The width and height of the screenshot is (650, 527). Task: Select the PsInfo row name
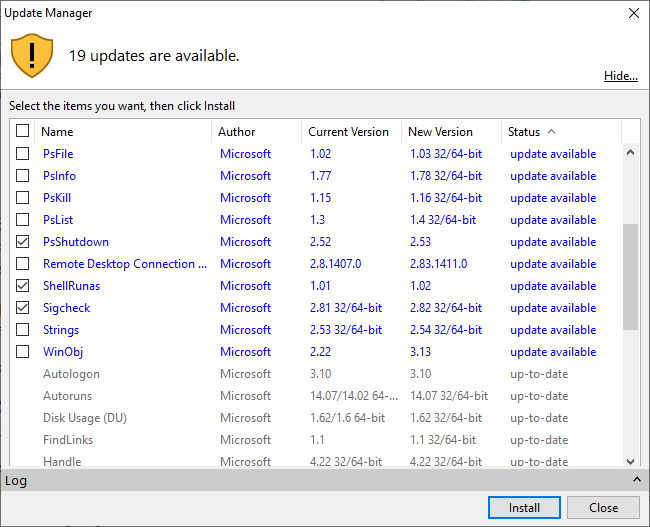59,176
